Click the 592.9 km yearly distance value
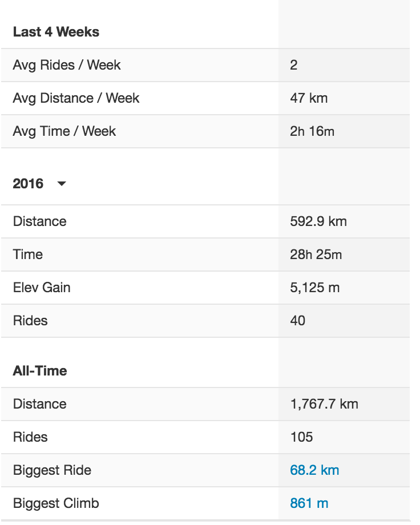 [x=318, y=221]
